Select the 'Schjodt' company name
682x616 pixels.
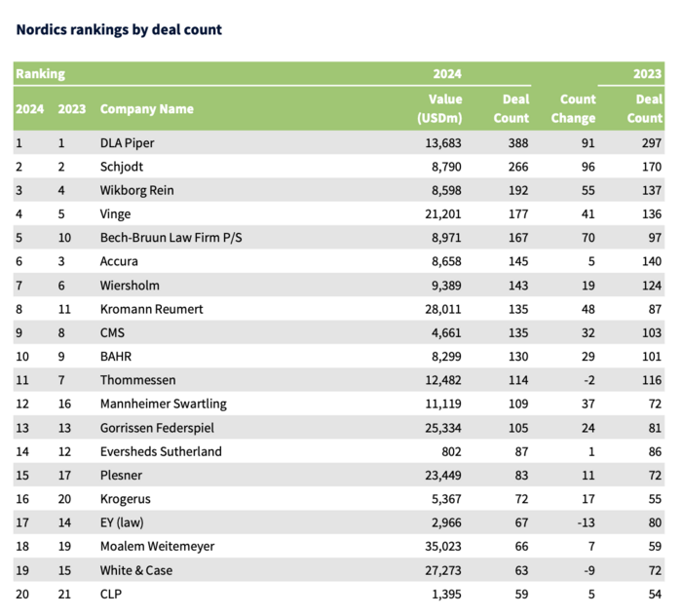(122, 167)
